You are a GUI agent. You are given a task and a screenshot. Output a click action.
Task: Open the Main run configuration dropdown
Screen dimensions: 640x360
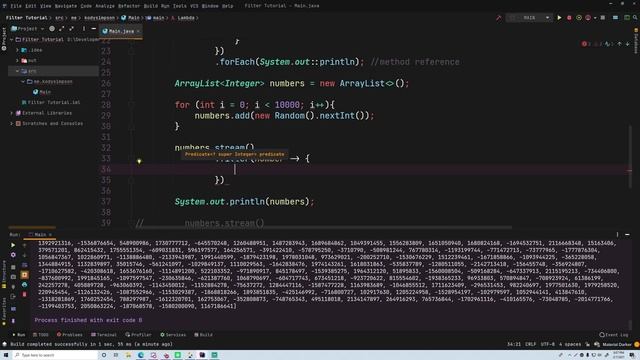[x=529, y=18]
